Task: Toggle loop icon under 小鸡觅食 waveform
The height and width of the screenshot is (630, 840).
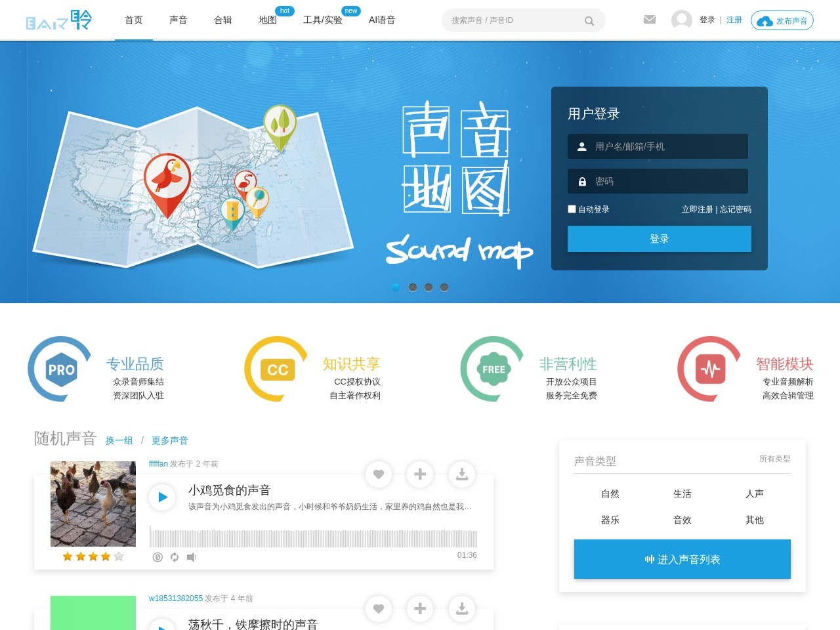Action: tap(175, 557)
